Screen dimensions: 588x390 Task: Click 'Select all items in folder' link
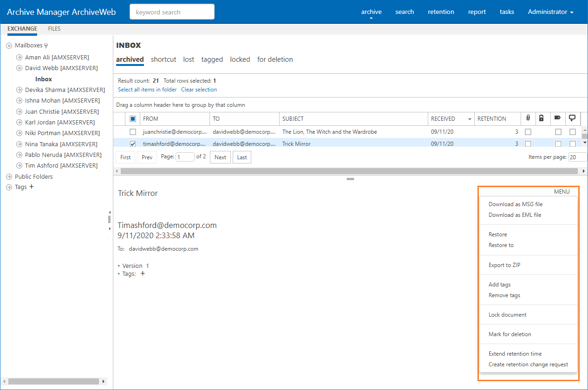point(147,90)
